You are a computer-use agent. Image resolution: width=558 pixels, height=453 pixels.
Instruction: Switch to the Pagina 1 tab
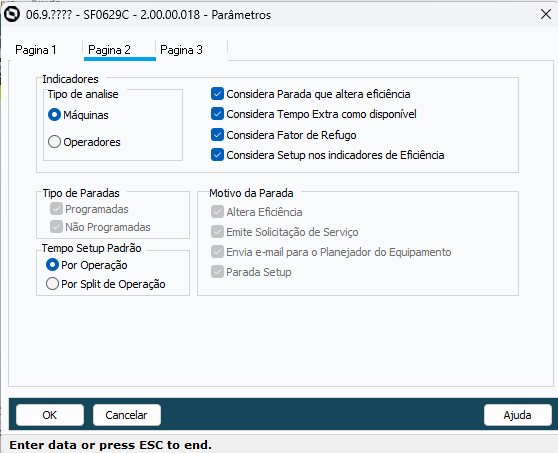[x=36, y=50]
